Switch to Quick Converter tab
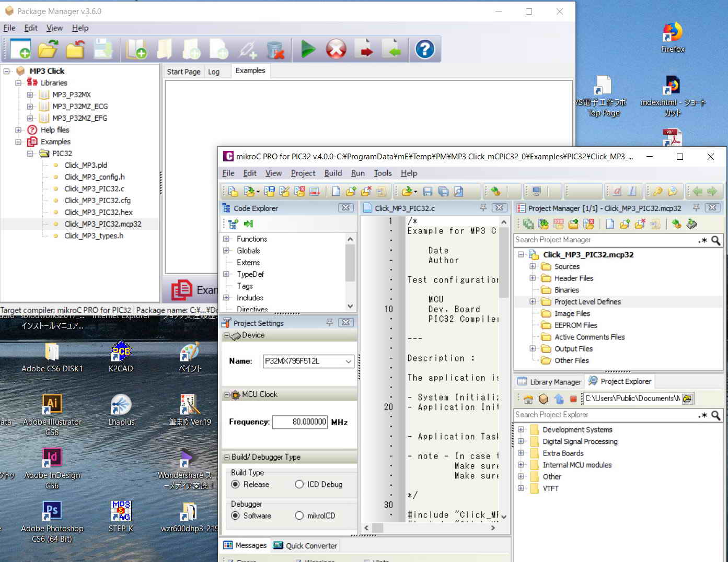Image resolution: width=728 pixels, height=562 pixels. click(x=305, y=545)
